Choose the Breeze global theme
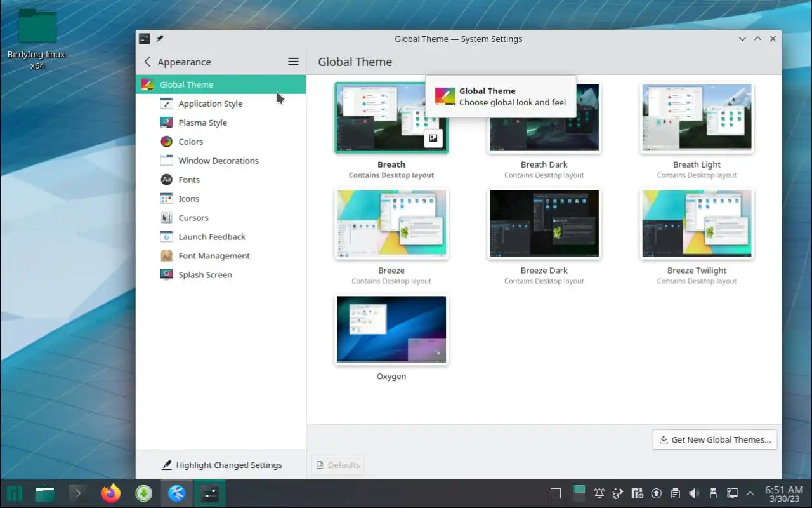 [x=391, y=236]
